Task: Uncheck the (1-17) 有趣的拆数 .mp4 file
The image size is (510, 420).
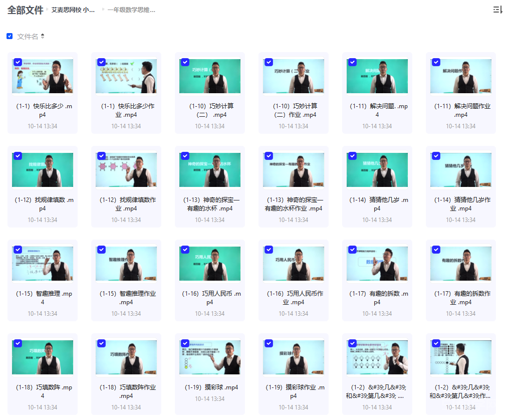Action: pyautogui.click(x=352, y=249)
